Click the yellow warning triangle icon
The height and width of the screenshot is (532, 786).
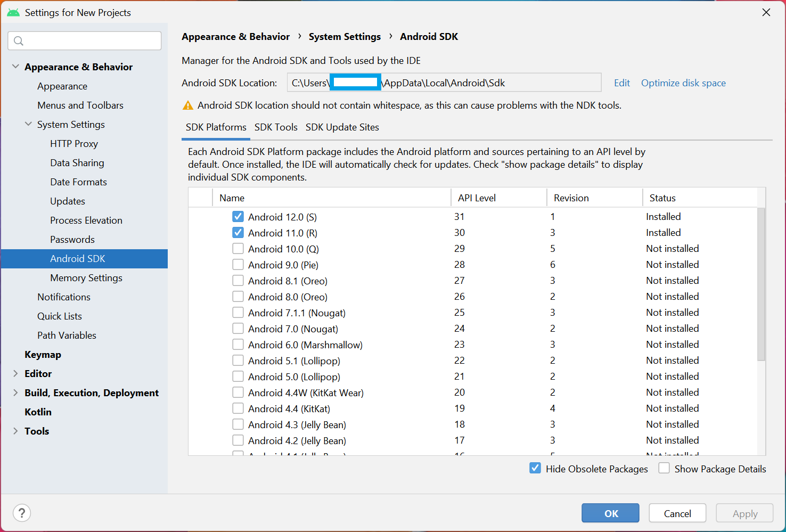tap(188, 105)
